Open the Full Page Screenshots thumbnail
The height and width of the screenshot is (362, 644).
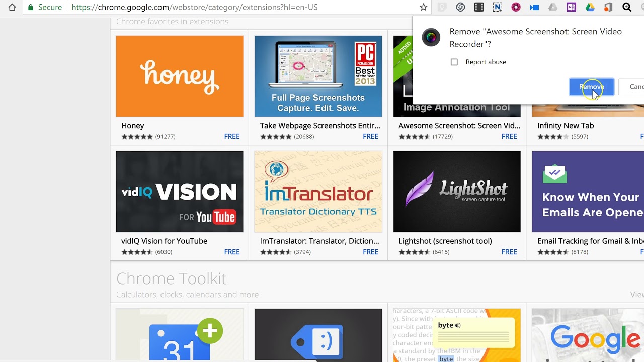coord(318,76)
